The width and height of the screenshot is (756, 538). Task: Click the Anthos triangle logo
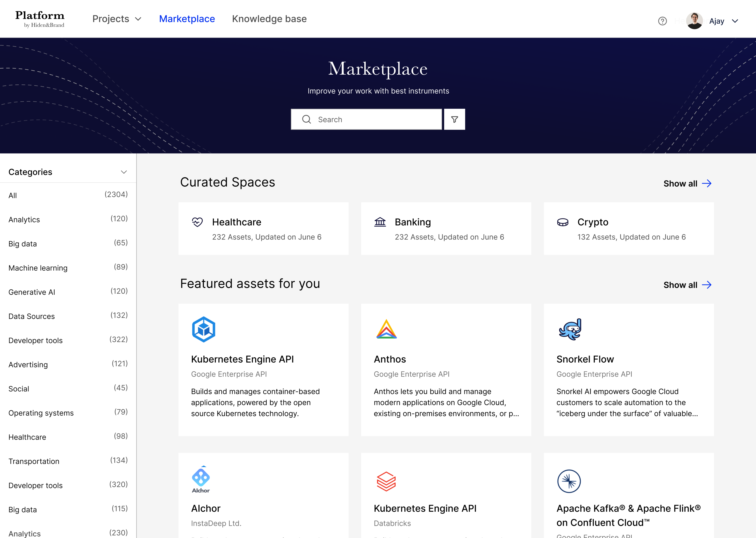(386, 329)
